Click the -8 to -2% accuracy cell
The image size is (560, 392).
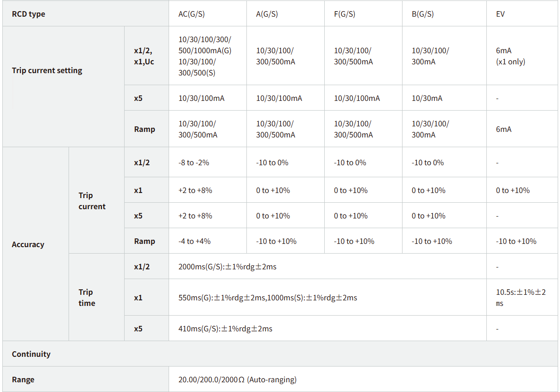coord(194,162)
